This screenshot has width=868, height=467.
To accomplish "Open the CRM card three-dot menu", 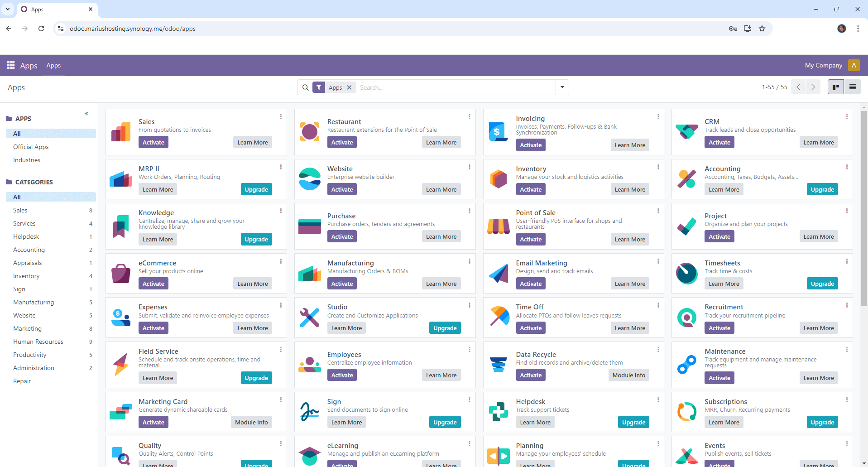I will click(847, 117).
